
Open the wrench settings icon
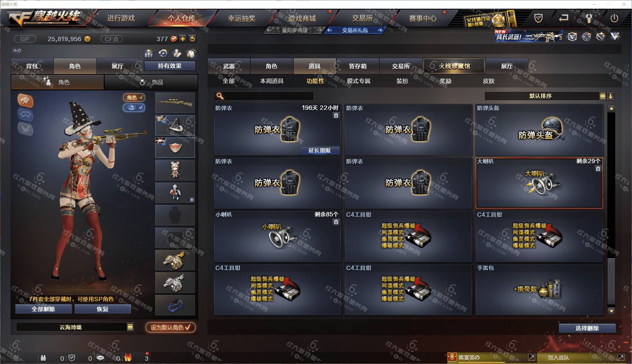click(x=589, y=18)
